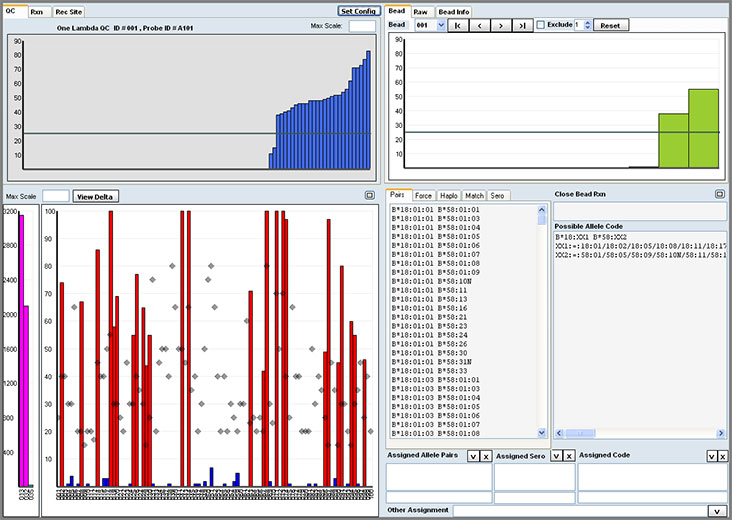Go to the previous bead

tap(480, 25)
